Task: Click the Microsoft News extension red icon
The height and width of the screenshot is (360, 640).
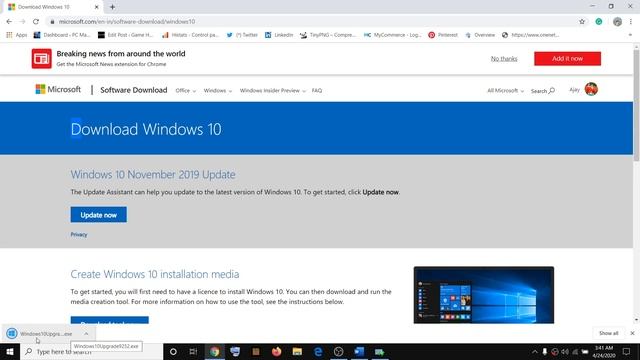Action: (x=42, y=58)
